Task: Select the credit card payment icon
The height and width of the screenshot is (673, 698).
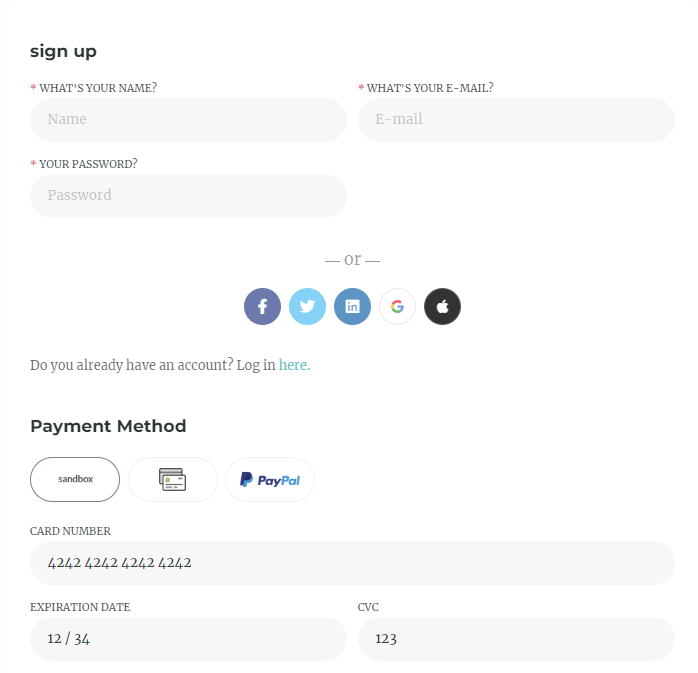Action: pyautogui.click(x=173, y=479)
